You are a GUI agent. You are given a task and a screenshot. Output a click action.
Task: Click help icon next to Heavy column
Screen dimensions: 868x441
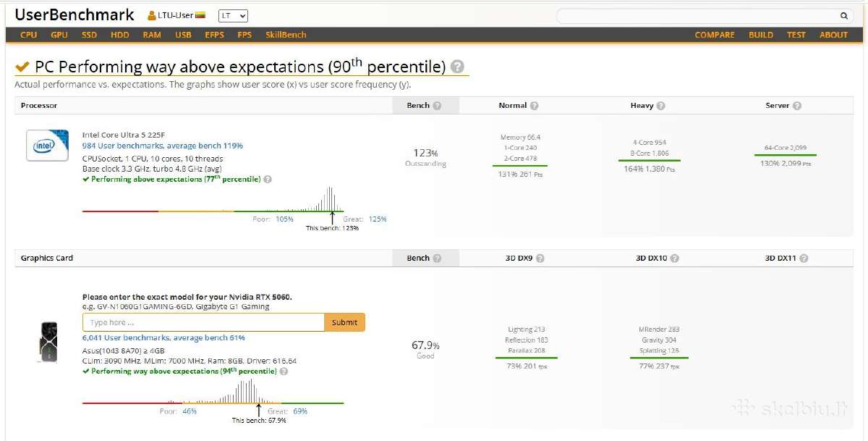pos(660,106)
